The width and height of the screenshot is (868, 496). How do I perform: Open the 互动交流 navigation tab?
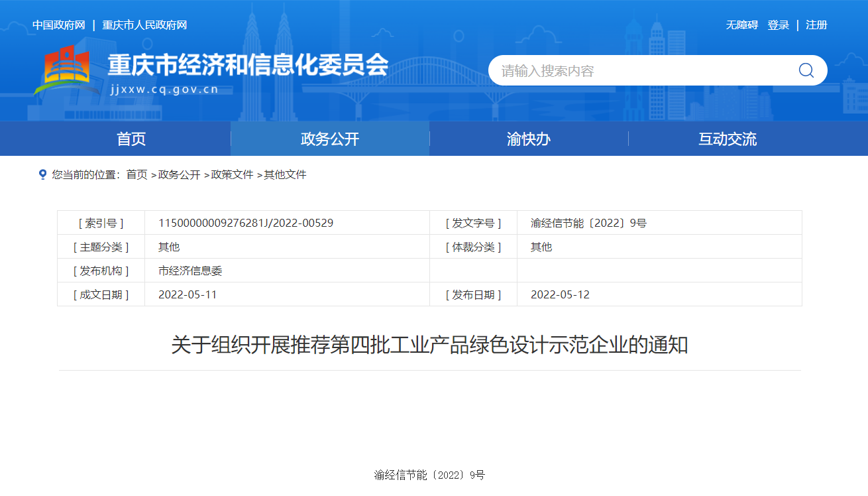[728, 139]
